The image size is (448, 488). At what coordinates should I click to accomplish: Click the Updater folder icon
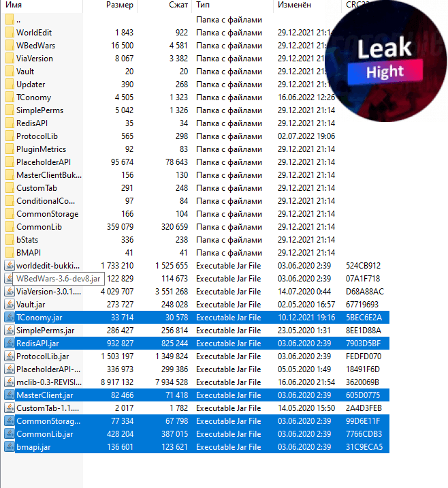pyautogui.click(x=10, y=85)
